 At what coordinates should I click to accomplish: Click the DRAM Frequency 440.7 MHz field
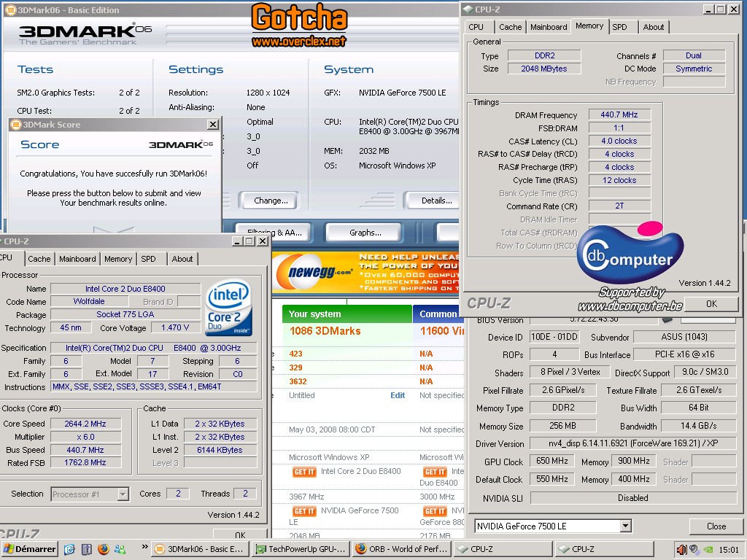[x=619, y=114]
